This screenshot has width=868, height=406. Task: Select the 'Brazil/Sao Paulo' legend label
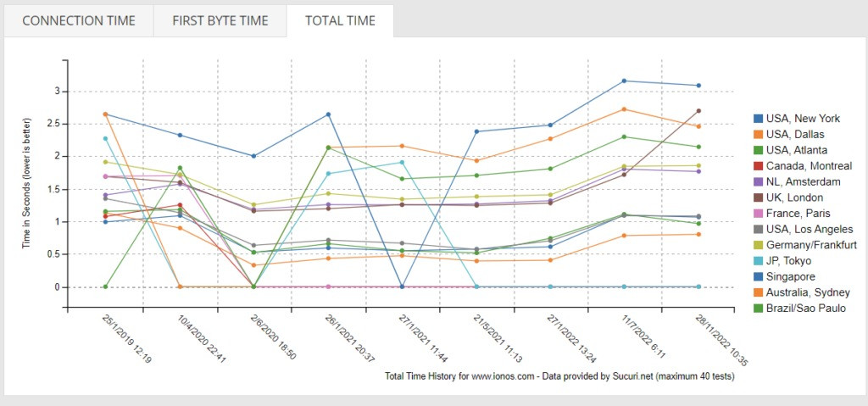(806, 309)
